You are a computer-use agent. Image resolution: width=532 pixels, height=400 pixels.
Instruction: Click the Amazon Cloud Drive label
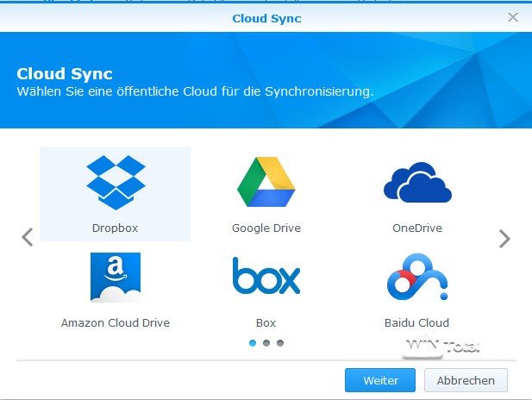(x=116, y=322)
